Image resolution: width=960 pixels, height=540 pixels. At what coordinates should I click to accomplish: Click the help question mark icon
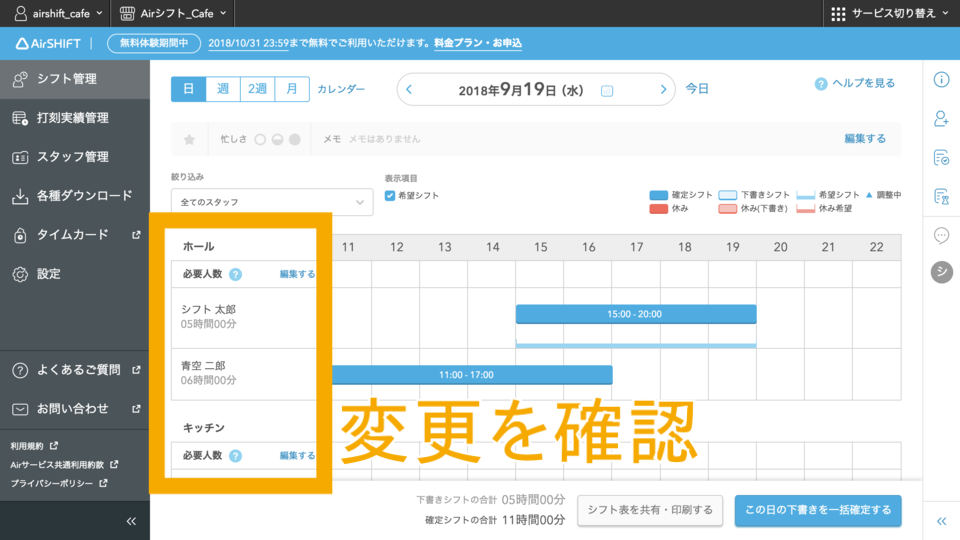click(x=821, y=84)
